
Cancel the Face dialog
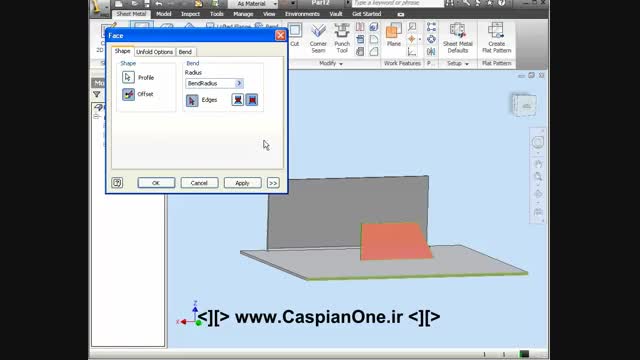tap(199, 183)
